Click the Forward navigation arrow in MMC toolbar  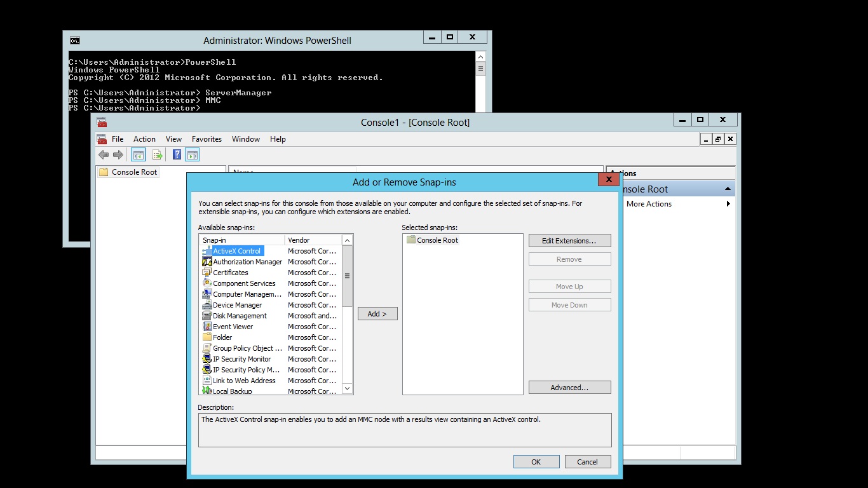tap(118, 154)
